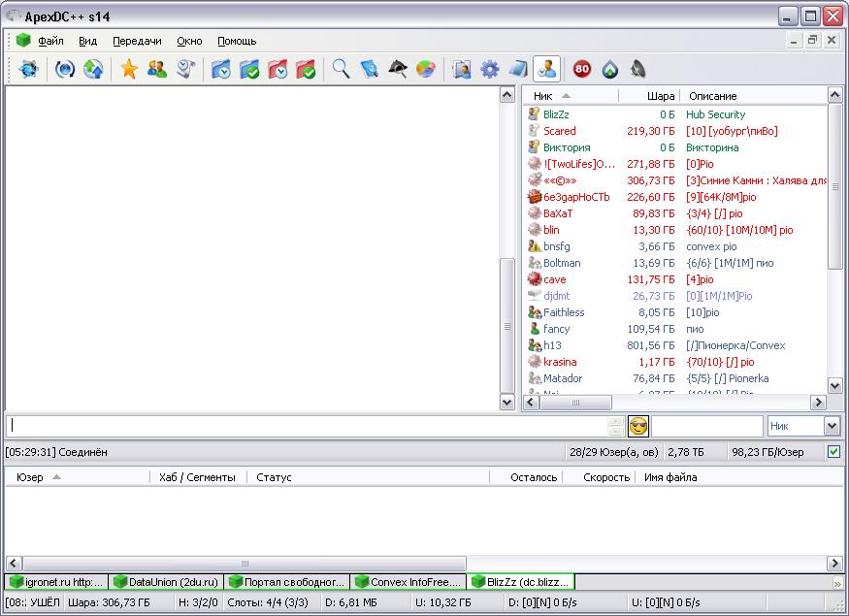849x616 pixels.
Task: Show network statistics via pie chart icon
Action: coord(425,69)
